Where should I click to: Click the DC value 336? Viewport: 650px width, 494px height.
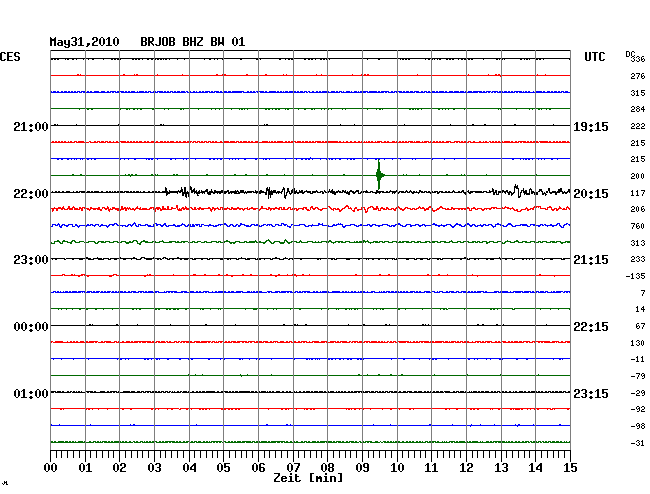pyautogui.click(x=638, y=59)
